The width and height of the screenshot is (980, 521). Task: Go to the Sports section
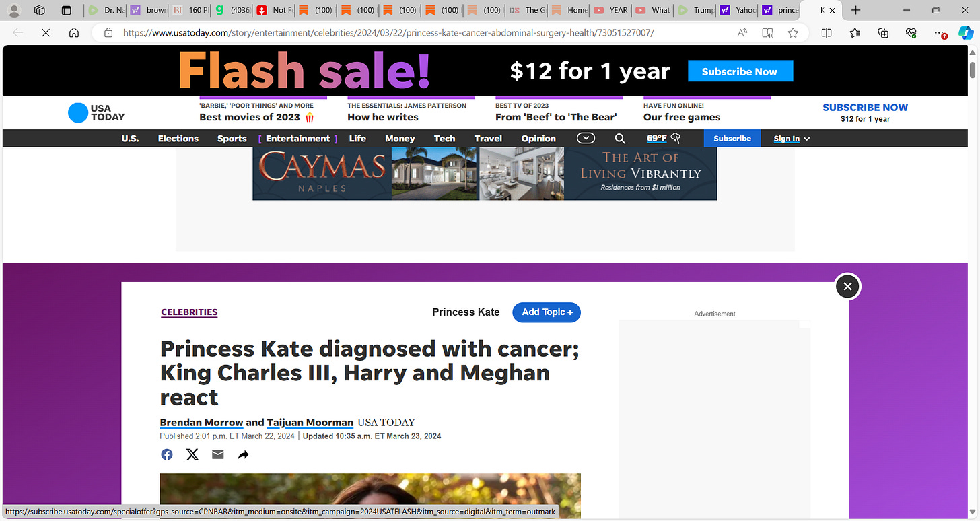point(232,139)
